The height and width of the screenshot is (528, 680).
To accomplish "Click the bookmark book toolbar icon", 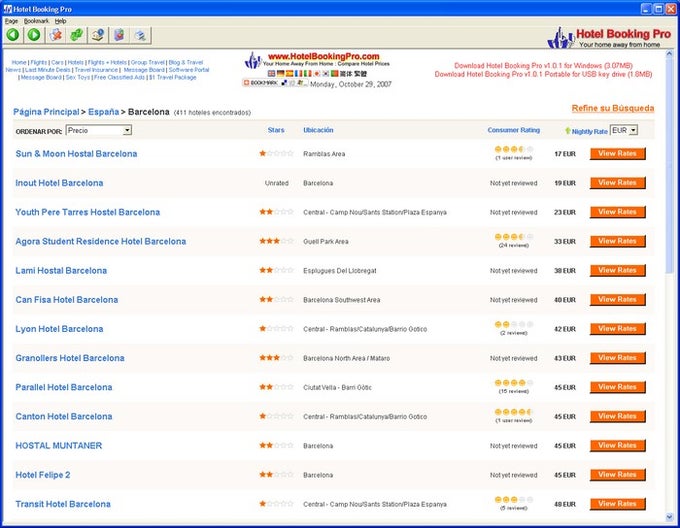I will [x=119, y=35].
